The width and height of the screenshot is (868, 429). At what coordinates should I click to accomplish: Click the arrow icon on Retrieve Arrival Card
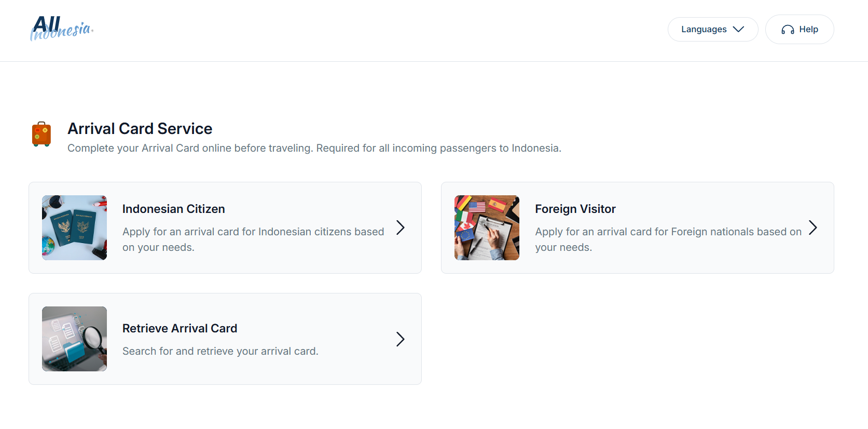click(400, 339)
